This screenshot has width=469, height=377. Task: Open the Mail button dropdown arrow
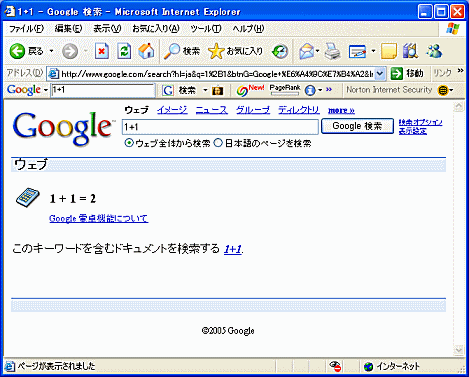point(317,51)
